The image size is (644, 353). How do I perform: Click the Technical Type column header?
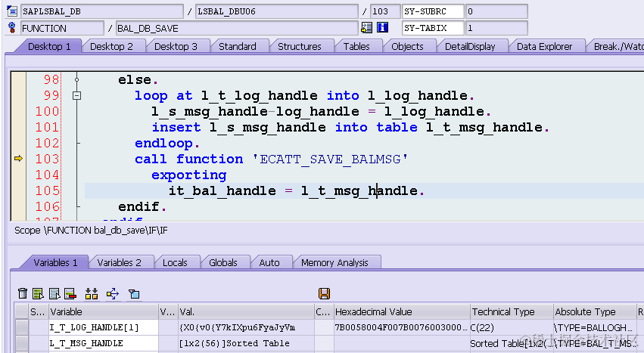point(512,312)
